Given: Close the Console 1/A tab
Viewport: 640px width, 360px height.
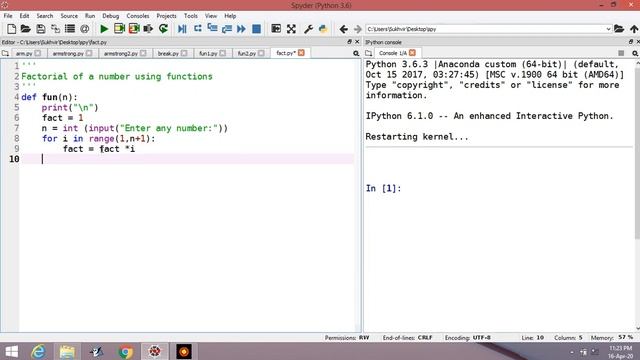Looking at the screenshot, I should click(x=412, y=53).
